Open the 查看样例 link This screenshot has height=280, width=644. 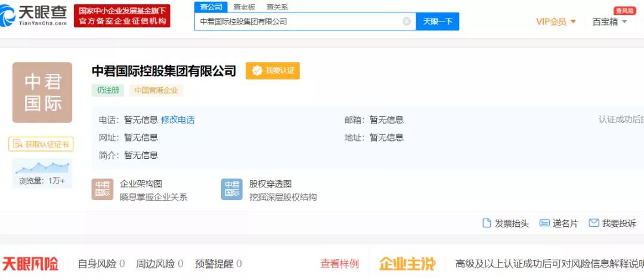339,263
